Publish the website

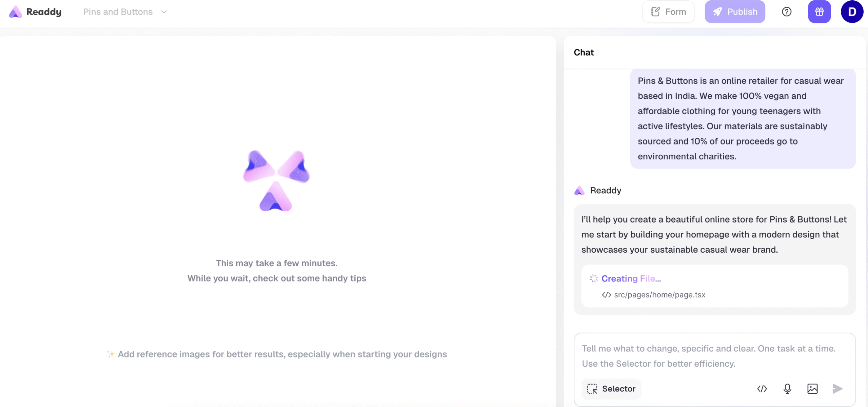tap(735, 12)
